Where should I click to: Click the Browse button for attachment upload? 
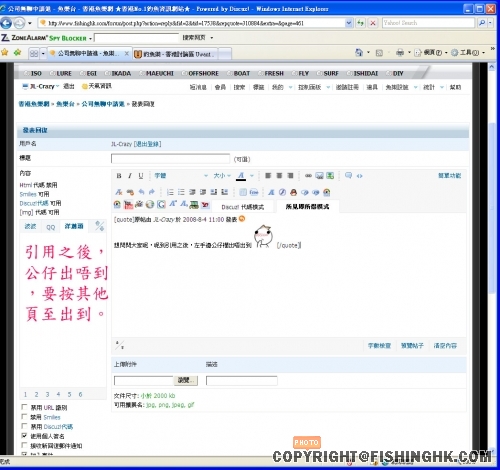(186, 380)
